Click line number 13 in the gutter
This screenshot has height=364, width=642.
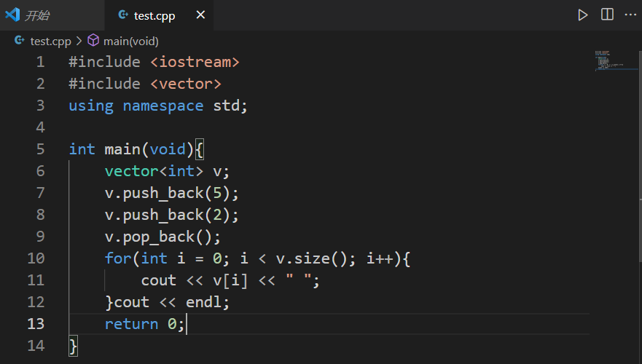[x=36, y=324]
